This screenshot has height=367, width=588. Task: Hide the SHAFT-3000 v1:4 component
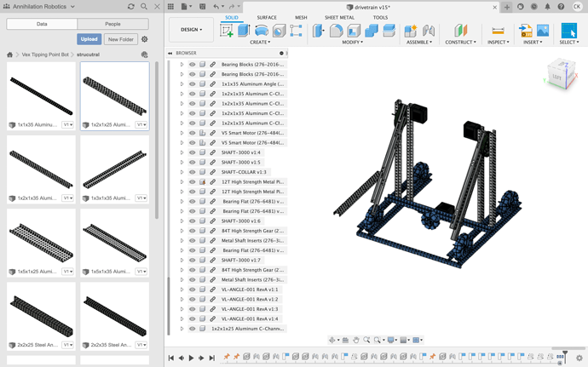coord(193,152)
